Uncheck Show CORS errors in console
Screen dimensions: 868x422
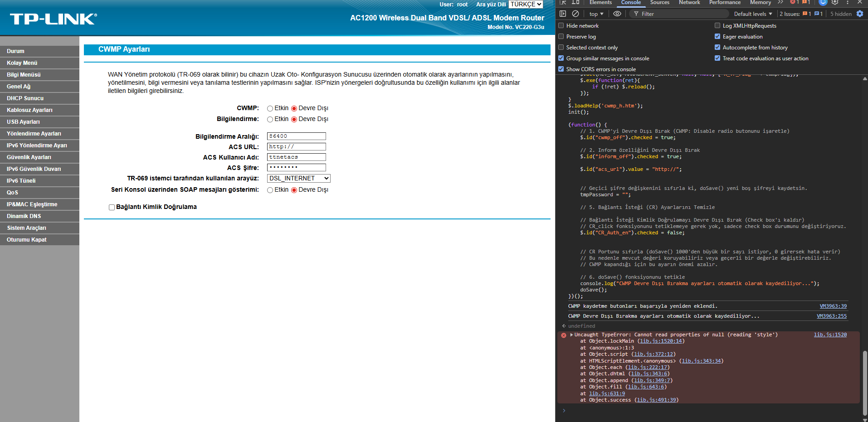561,69
